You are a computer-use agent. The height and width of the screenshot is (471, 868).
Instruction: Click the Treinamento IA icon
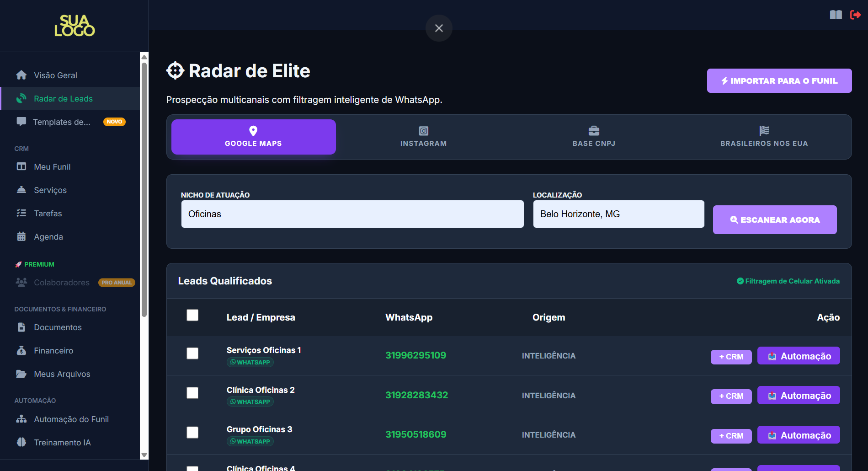click(21, 442)
